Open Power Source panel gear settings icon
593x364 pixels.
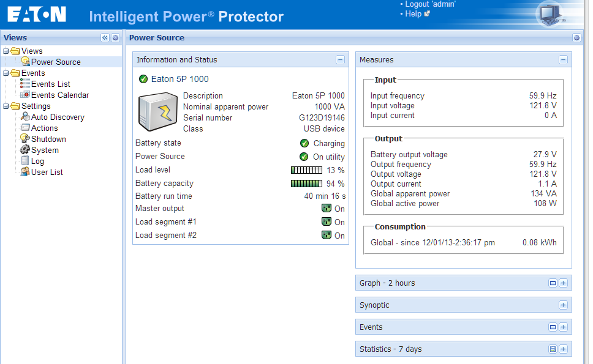pos(576,38)
